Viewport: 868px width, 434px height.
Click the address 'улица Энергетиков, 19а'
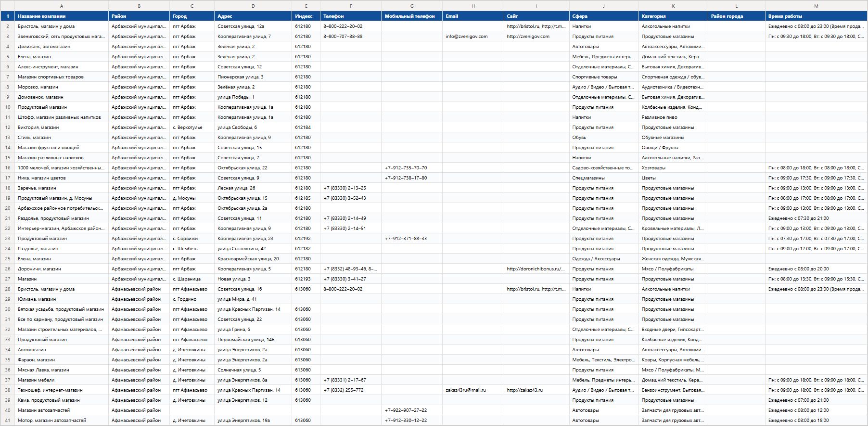tap(253, 421)
